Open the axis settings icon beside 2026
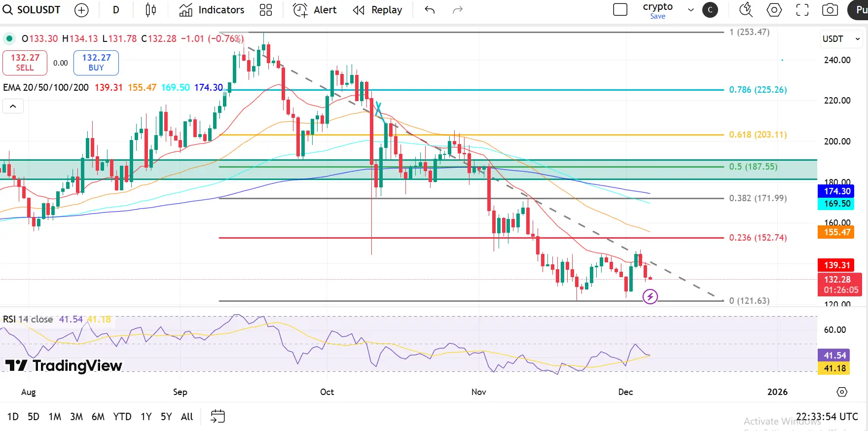This screenshot has height=431, width=868. [x=842, y=392]
